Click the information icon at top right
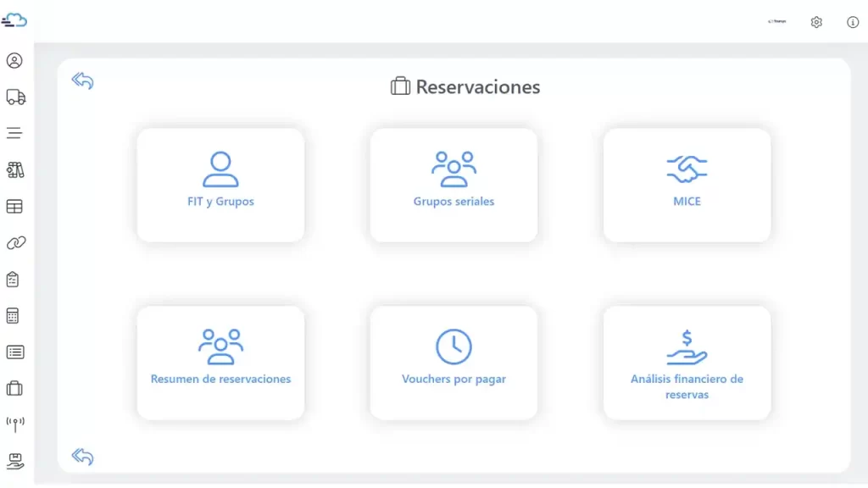The height and width of the screenshot is (488, 868). 853,22
